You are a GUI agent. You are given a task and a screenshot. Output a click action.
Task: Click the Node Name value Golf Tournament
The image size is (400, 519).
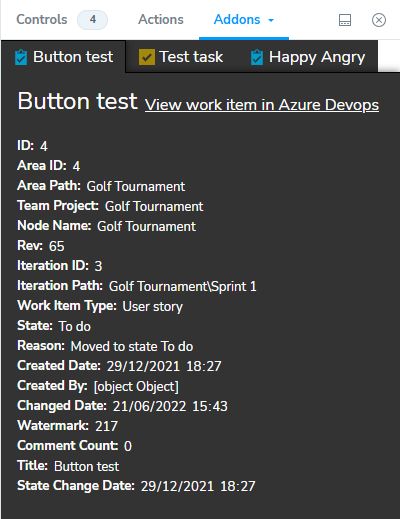point(146,226)
